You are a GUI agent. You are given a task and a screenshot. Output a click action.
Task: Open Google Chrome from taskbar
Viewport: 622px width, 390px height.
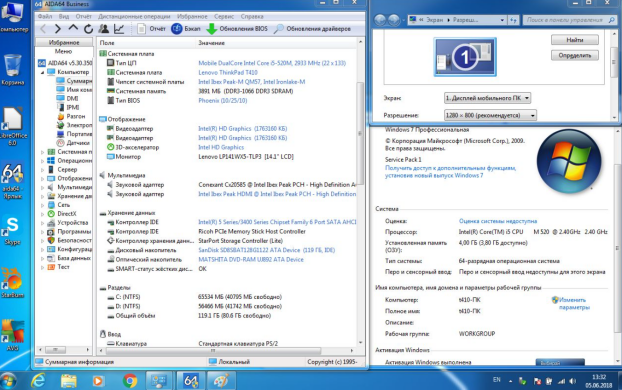click(130, 381)
